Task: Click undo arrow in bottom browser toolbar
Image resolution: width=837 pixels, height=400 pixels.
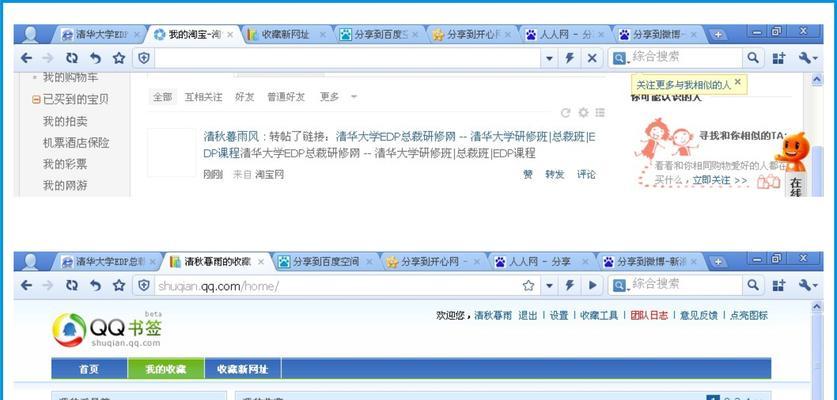Action: coord(96,285)
